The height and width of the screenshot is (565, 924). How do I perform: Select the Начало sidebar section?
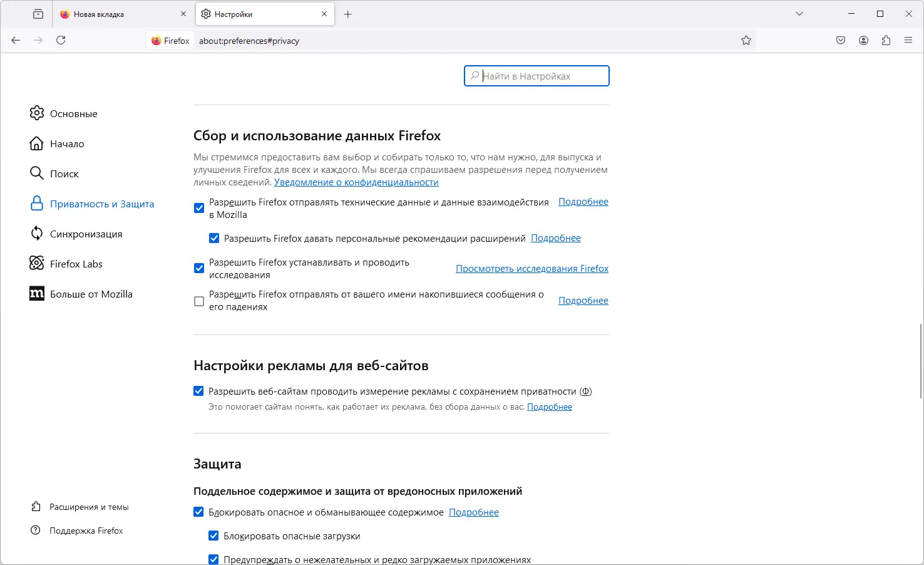click(x=66, y=143)
